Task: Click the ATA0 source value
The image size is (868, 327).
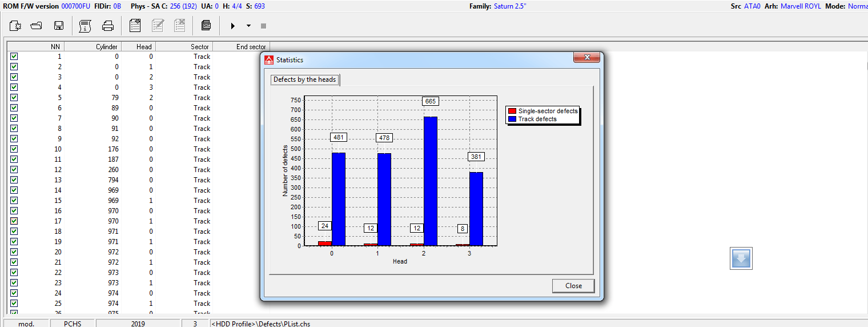Action: 752,6
